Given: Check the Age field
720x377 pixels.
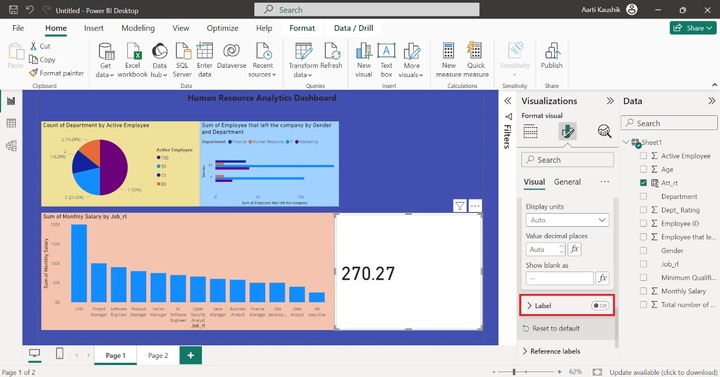Looking at the screenshot, I should [643, 169].
